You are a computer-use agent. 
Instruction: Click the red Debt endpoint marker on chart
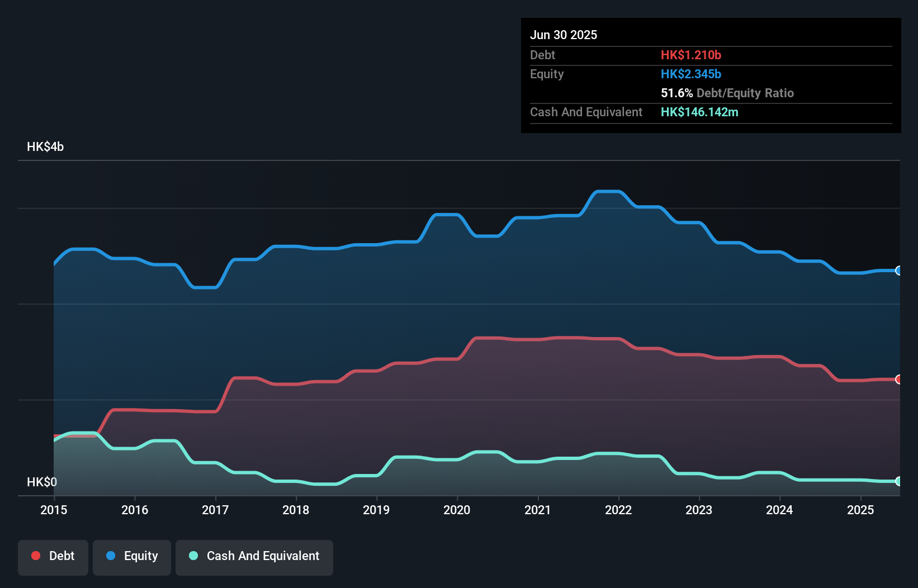tap(899, 380)
